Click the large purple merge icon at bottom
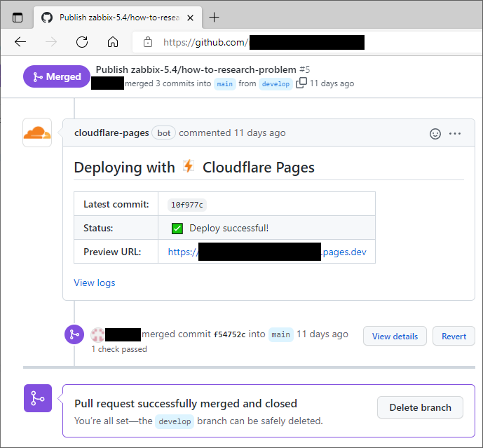 (x=38, y=398)
